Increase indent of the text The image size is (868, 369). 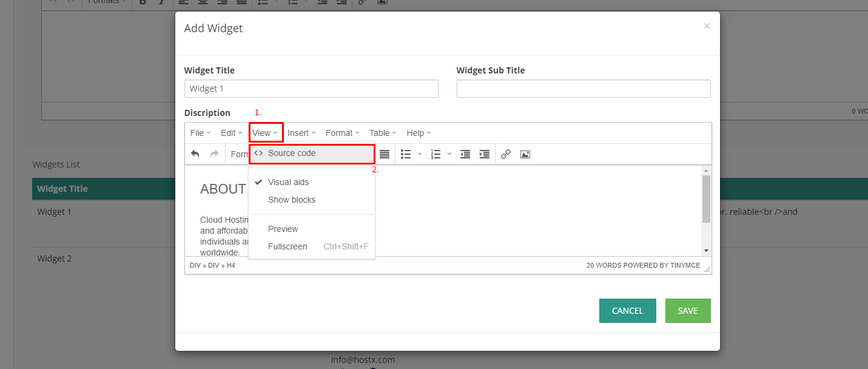coord(485,154)
